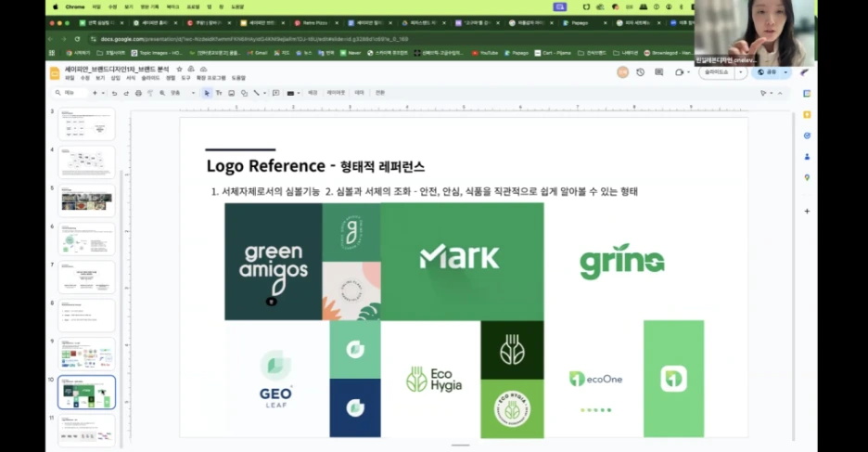The height and width of the screenshot is (452, 868).
Task: Click the Background (배경) toolbar button
Action: click(x=313, y=93)
